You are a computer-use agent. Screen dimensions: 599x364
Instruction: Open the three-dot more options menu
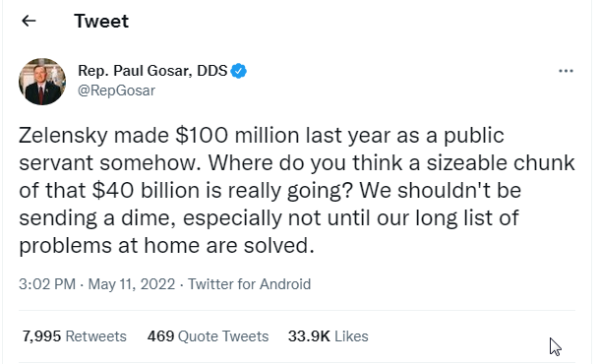pyautogui.click(x=566, y=71)
